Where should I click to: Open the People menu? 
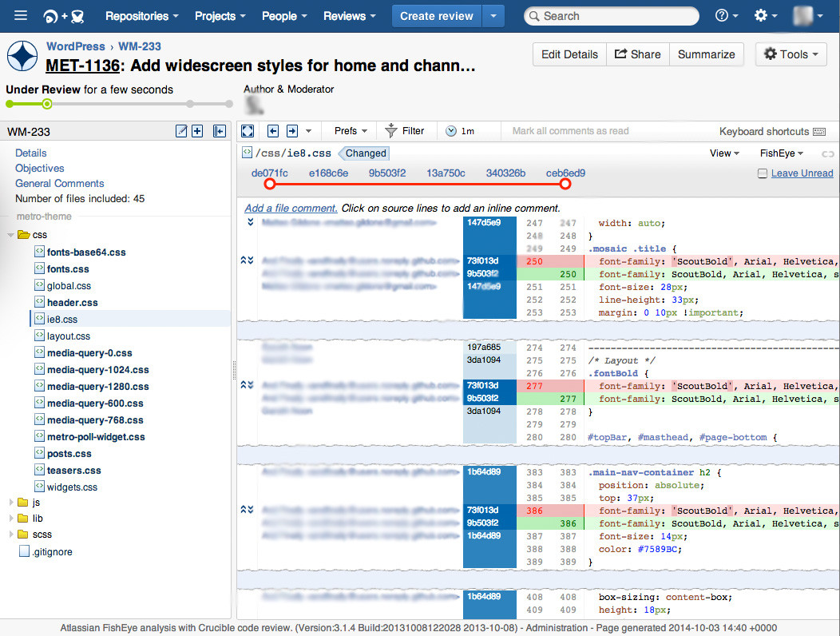click(284, 16)
